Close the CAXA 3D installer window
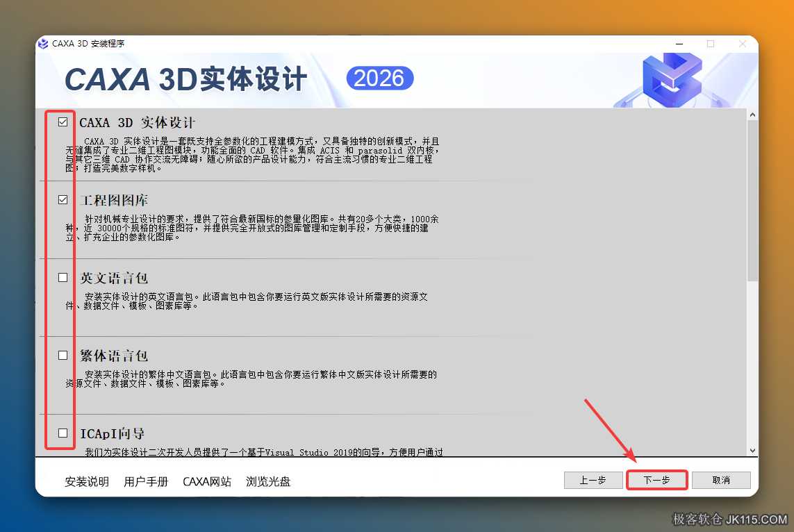This screenshot has height=532, width=794. point(743,44)
